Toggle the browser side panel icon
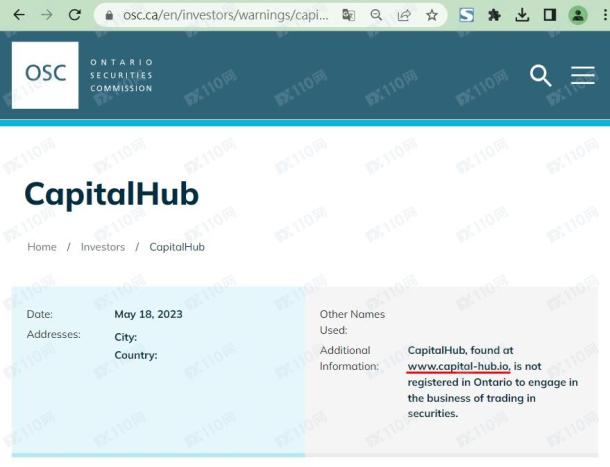 coord(550,15)
